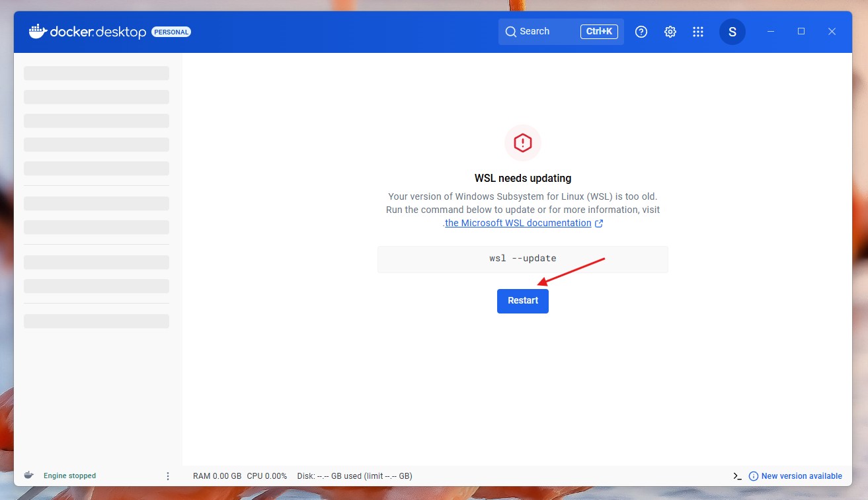Click the whale engine status icon
This screenshot has width=868, height=500.
point(29,476)
